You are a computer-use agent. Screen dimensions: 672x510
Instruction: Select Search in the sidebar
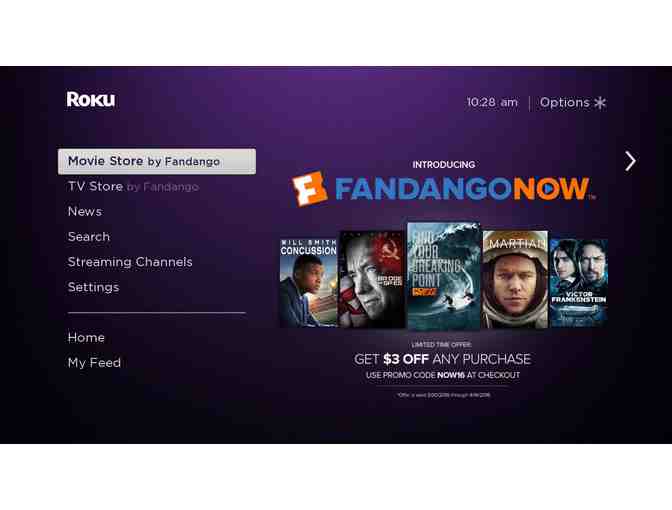[x=89, y=237]
